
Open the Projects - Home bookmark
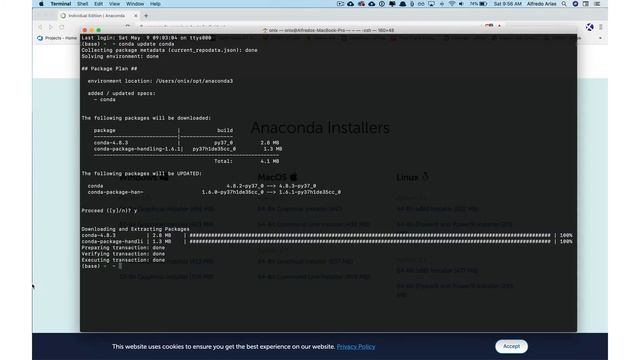point(57,38)
